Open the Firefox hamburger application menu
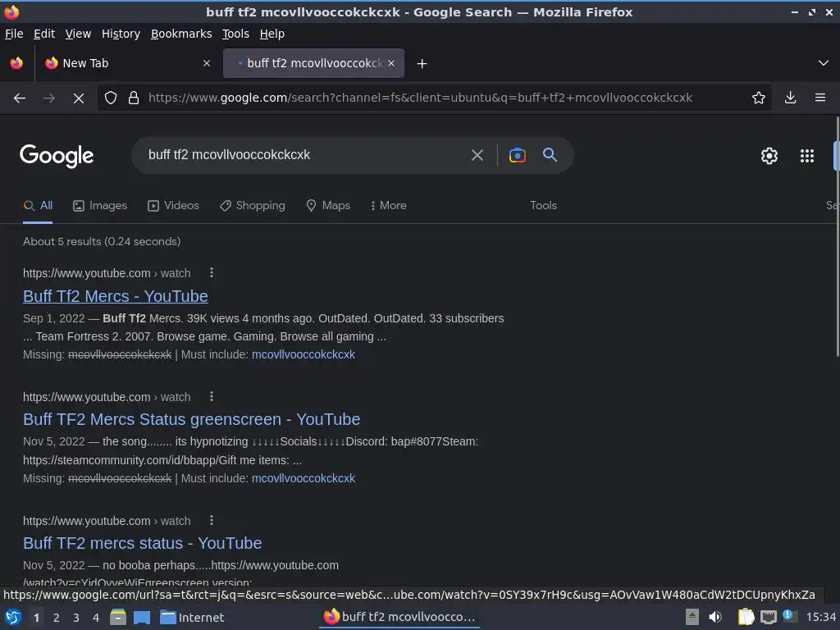Viewport: 840px width, 630px height. pyautogui.click(x=819, y=98)
